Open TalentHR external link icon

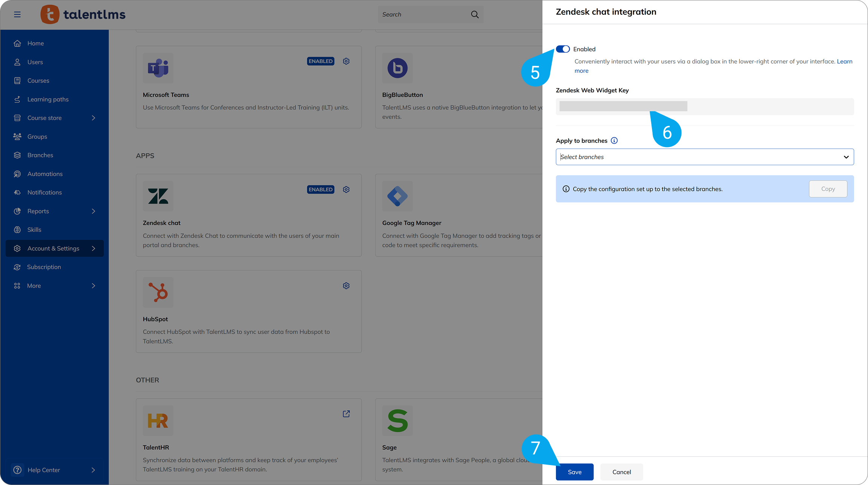346,414
